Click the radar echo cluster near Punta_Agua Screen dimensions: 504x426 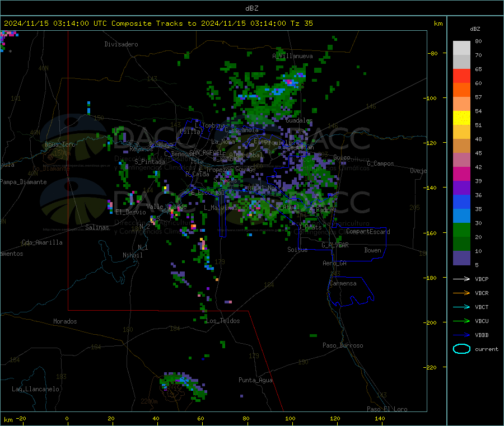tap(184, 386)
